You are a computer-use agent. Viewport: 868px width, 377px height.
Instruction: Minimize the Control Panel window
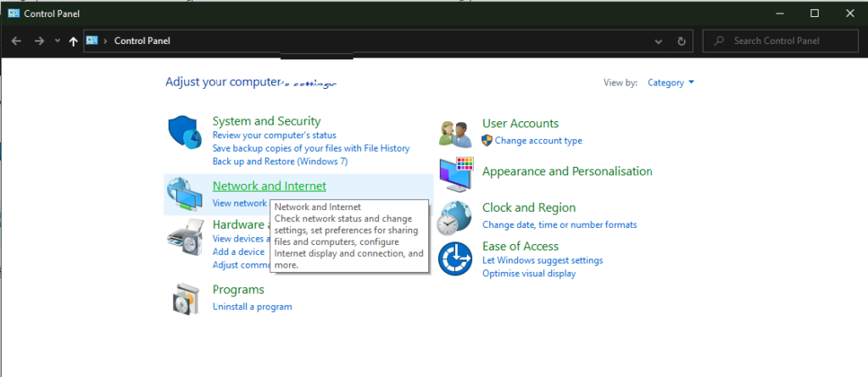tap(779, 14)
